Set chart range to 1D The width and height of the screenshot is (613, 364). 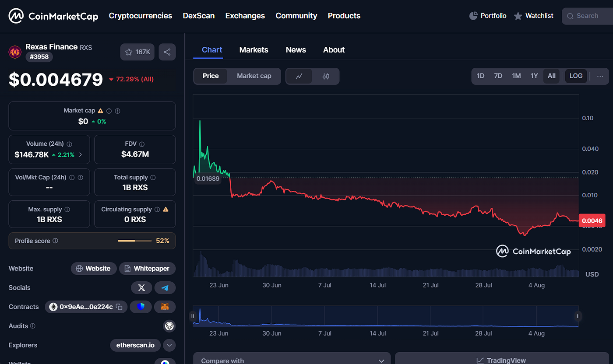click(480, 76)
